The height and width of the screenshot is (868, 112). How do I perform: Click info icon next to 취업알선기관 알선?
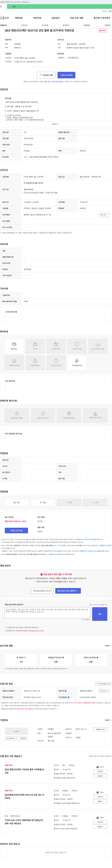click(63, 657)
